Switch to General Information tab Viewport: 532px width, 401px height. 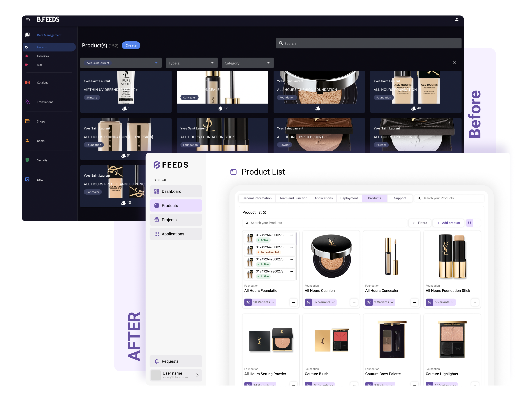(x=257, y=198)
